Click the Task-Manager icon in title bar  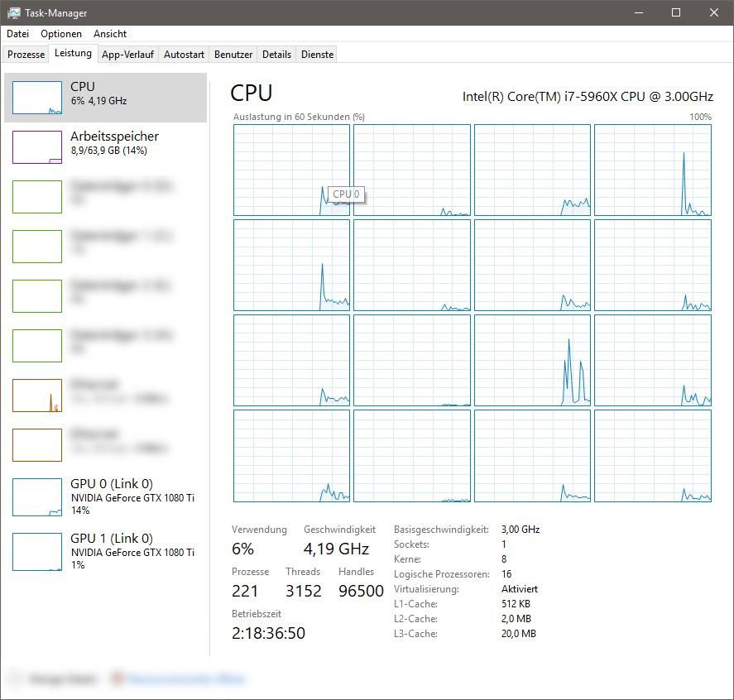coord(13,13)
